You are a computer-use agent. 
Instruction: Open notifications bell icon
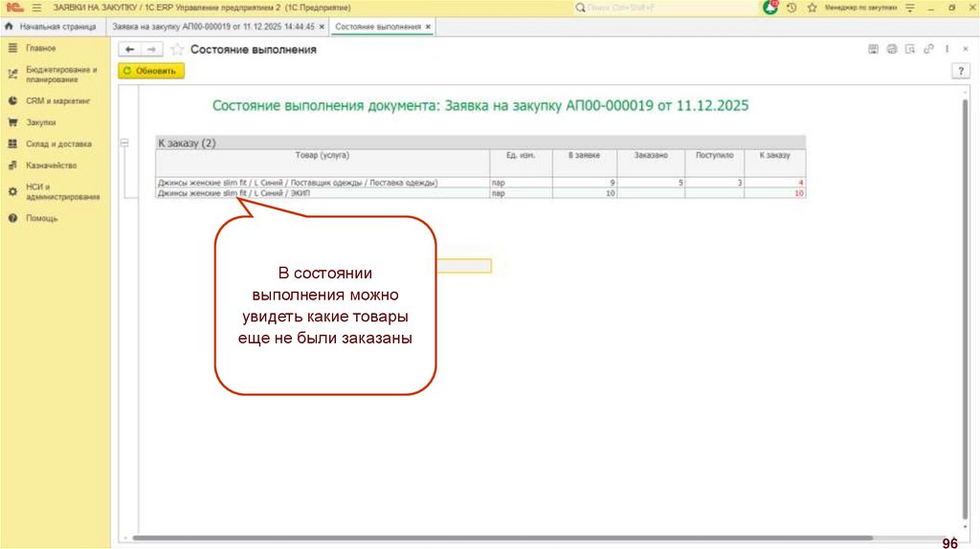pos(770,8)
